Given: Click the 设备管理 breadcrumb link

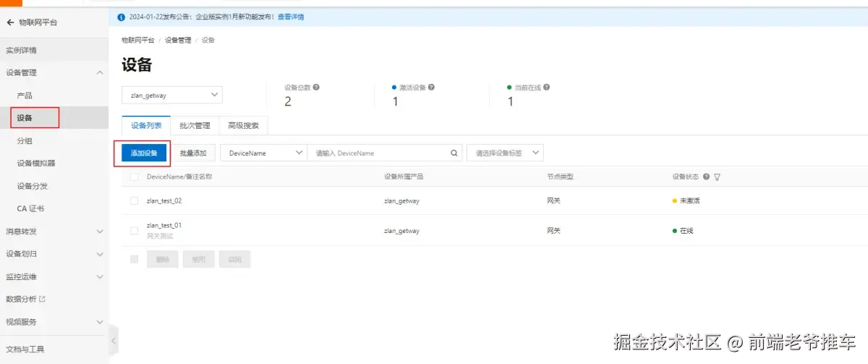Looking at the screenshot, I should 178,41.
